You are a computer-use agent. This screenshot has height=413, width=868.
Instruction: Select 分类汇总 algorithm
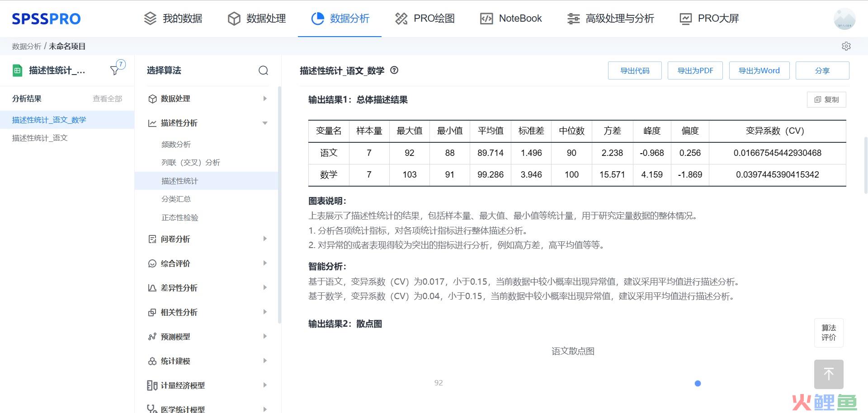click(x=206, y=199)
